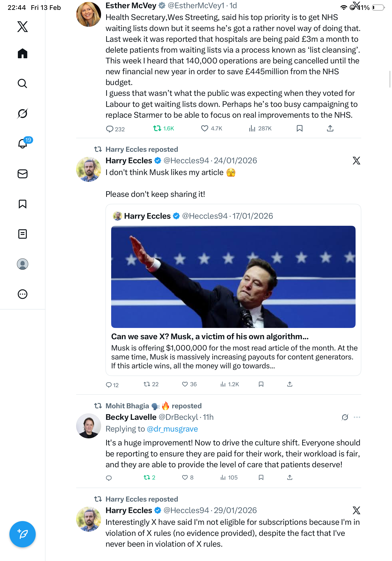Open Messages envelope in the sidebar
Image resolution: width=392 pixels, height=561 pixels.
click(23, 174)
